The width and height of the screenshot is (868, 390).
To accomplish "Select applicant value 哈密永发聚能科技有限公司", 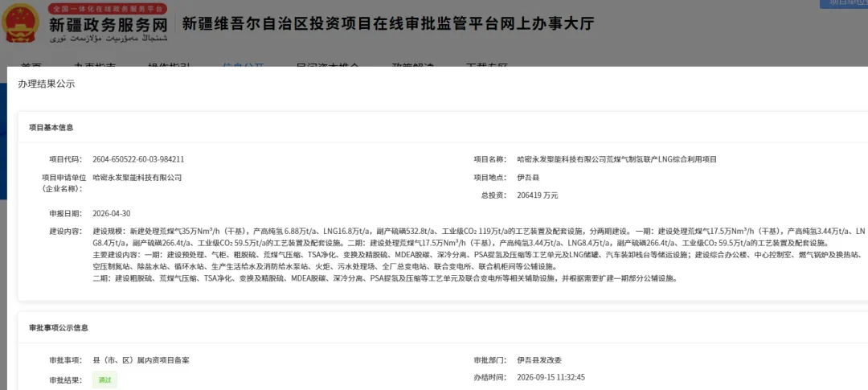I will 137,178.
